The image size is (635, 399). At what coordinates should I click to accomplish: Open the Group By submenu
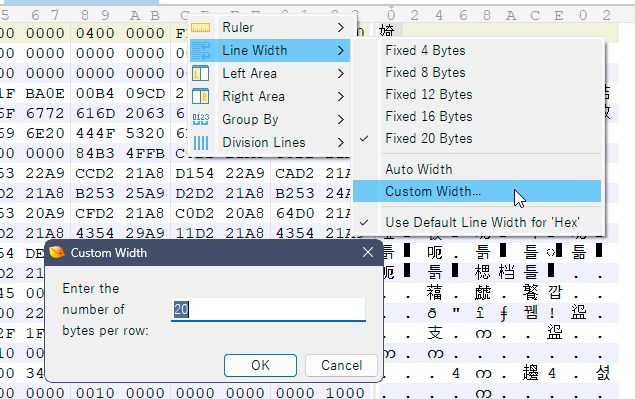270,119
